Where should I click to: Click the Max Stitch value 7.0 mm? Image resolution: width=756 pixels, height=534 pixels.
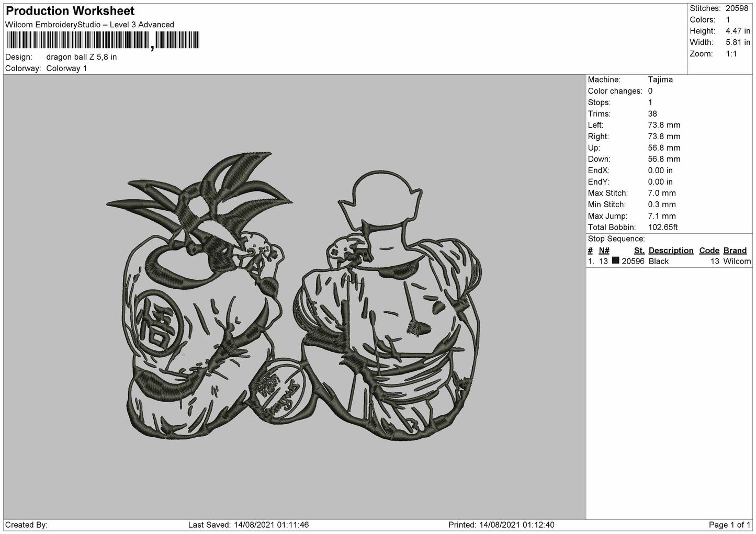[x=662, y=194]
